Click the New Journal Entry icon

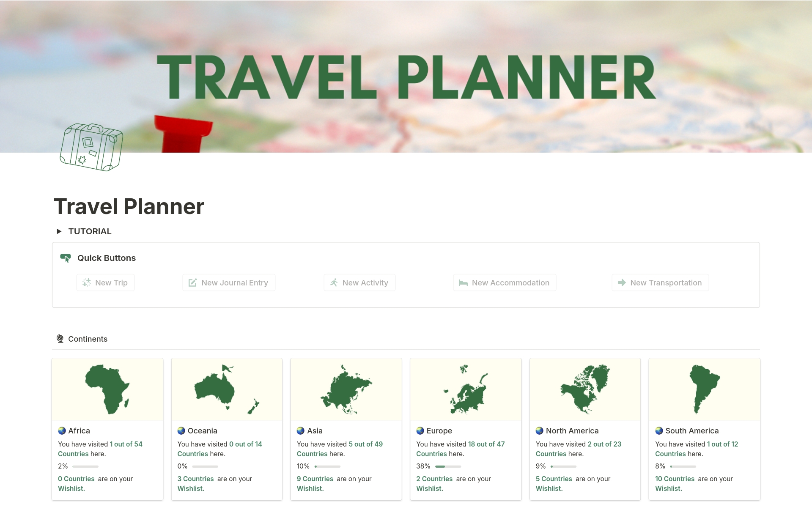(x=193, y=283)
